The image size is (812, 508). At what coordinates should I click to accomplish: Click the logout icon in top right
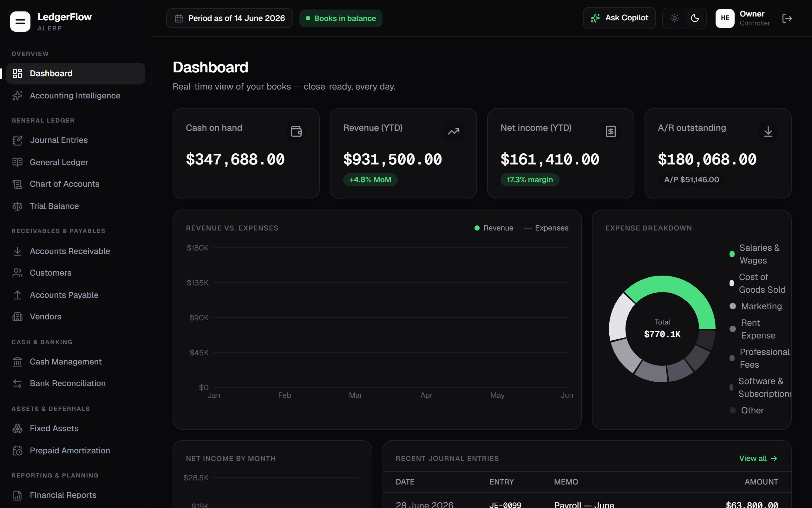tap(787, 18)
